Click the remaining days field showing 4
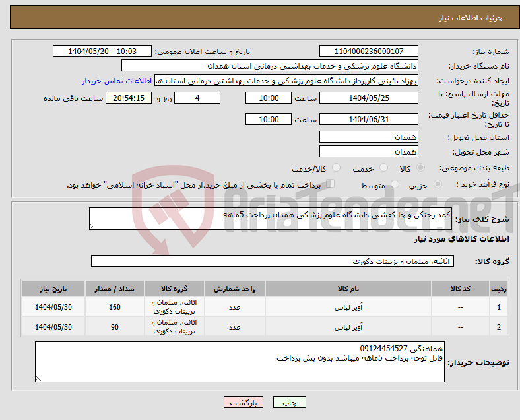The width and height of the screenshot is (520, 420). [197, 98]
